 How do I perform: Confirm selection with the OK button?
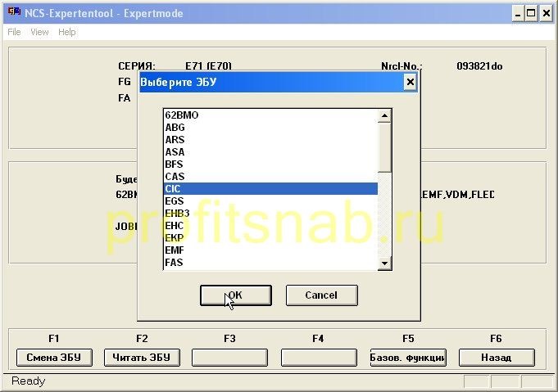point(236,295)
